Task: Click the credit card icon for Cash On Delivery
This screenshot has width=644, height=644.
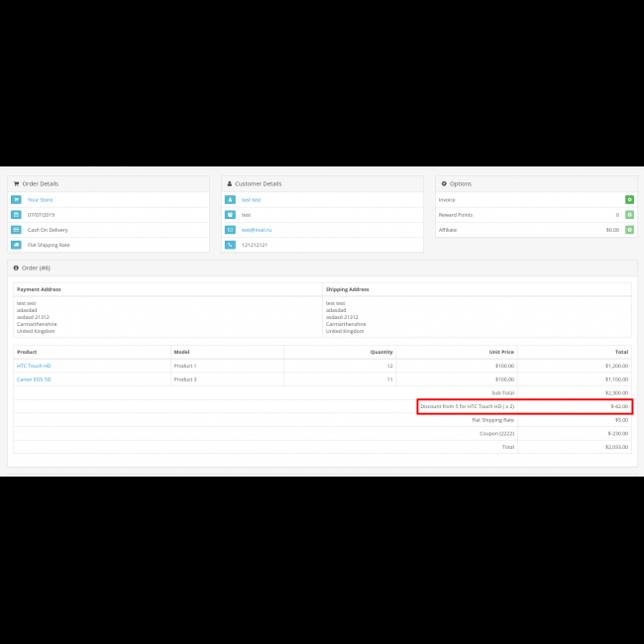Action: coord(16,229)
